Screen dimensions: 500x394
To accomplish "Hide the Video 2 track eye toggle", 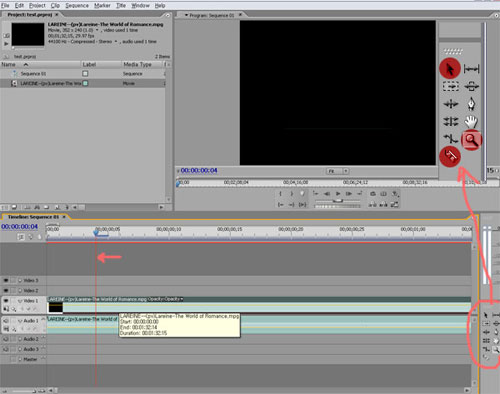I will [6, 290].
